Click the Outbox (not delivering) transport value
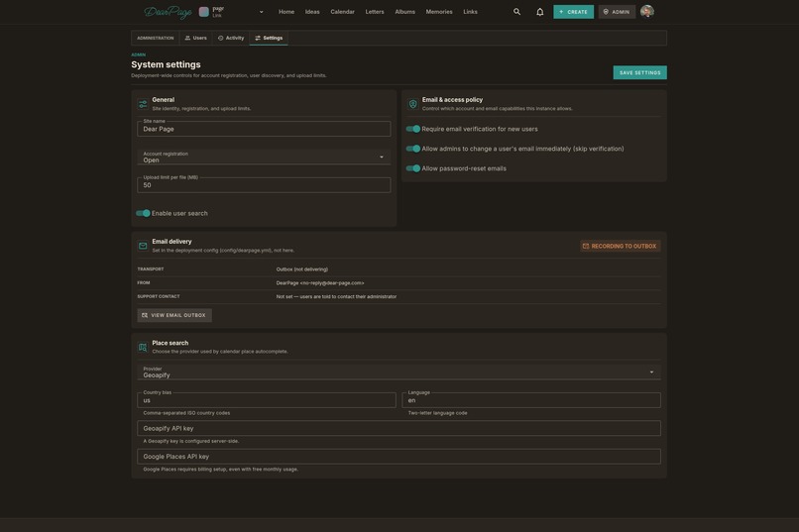The image size is (799, 532). (302, 268)
